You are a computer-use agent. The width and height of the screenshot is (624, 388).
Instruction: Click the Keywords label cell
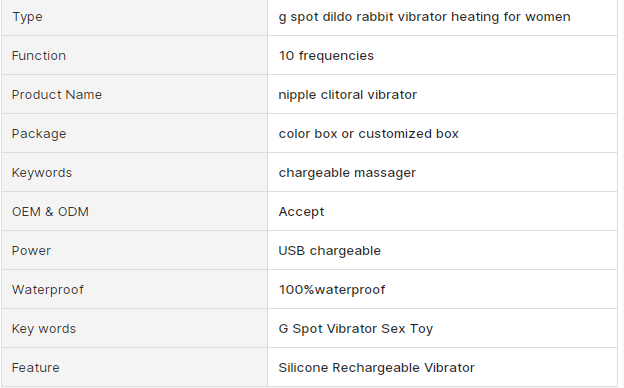point(135,172)
